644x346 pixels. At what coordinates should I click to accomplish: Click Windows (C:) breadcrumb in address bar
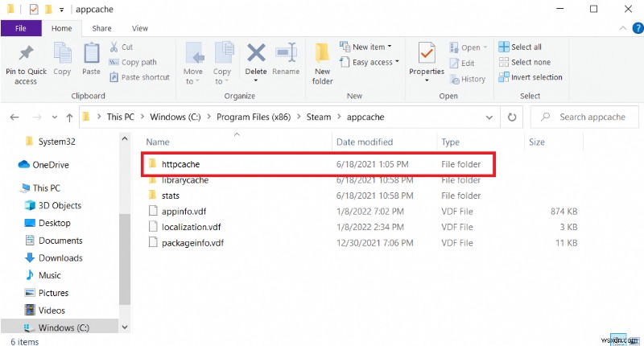pyautogui.click(x=175, y=117)
